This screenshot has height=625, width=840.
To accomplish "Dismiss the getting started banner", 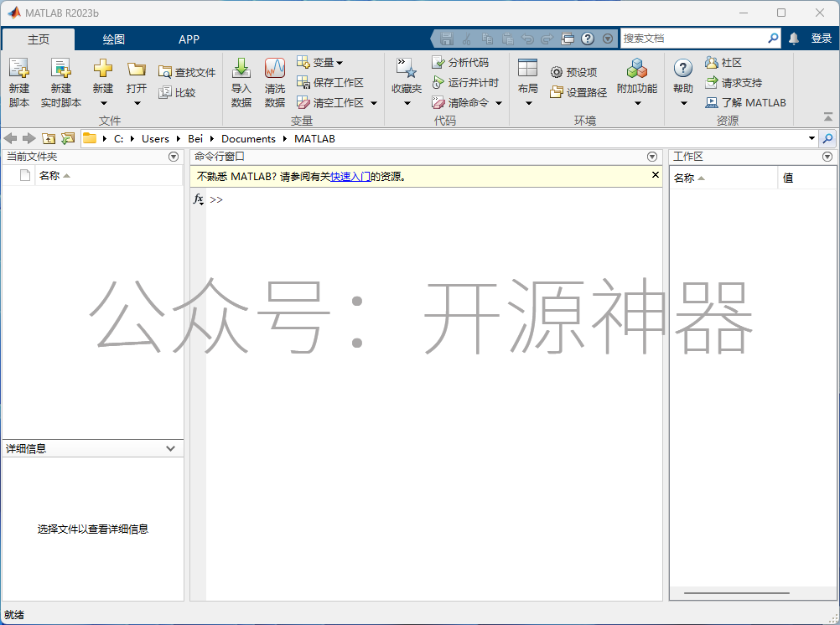I will coord(656,174).
